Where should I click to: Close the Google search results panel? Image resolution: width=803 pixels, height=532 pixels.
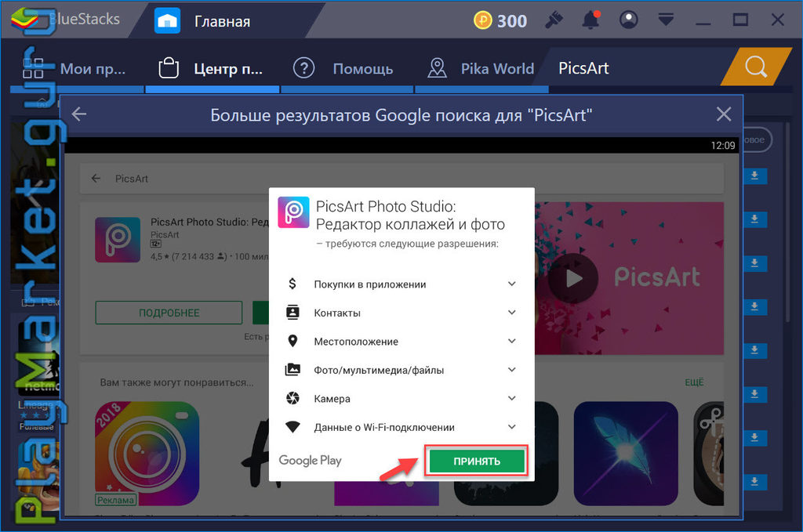724,114
